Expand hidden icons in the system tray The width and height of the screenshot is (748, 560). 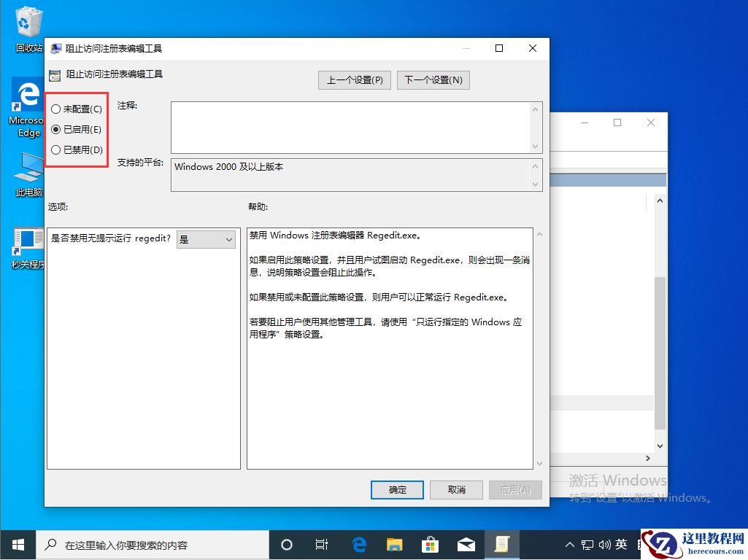click(568, 544)
